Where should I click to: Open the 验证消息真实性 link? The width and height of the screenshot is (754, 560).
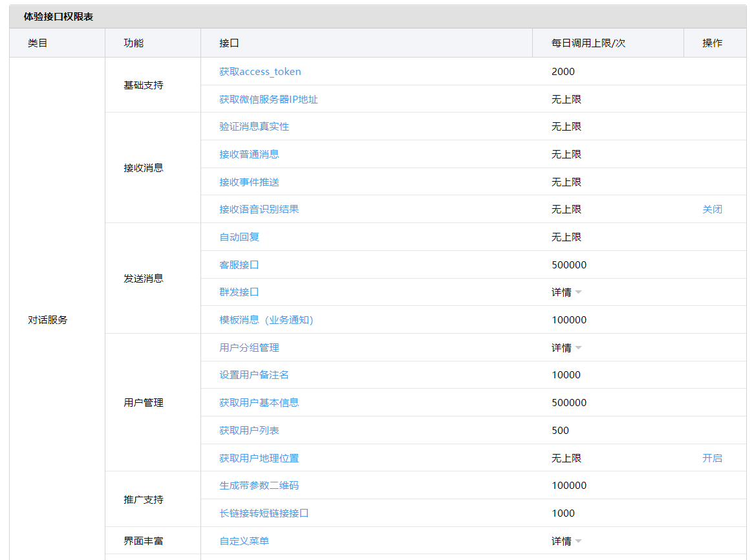point(254,127)
